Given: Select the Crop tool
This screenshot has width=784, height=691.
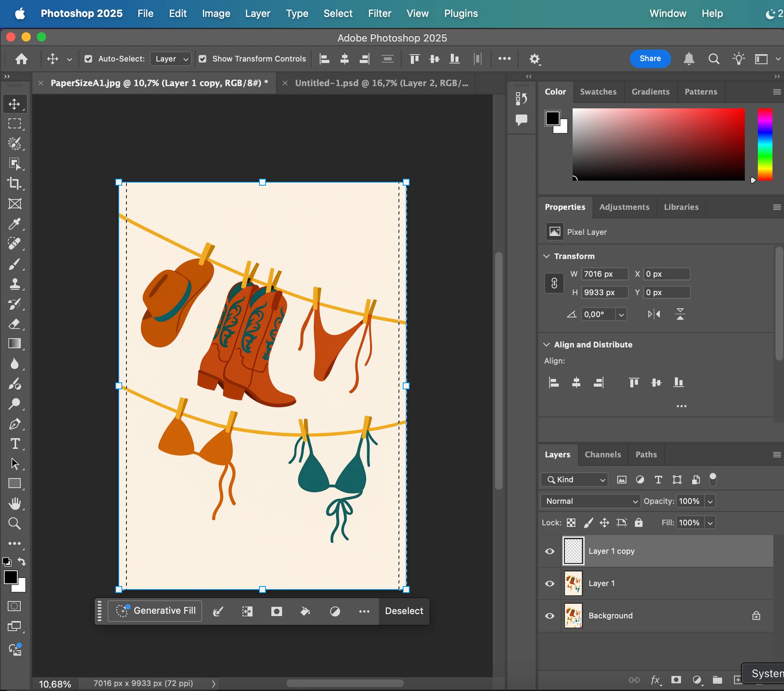Looking at the screenshot, I should [15, 183].
